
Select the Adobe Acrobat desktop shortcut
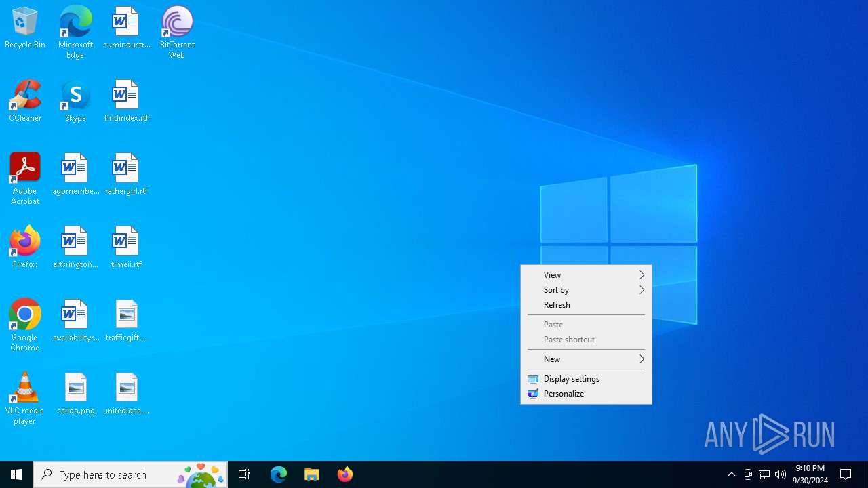tap(25, 179)
